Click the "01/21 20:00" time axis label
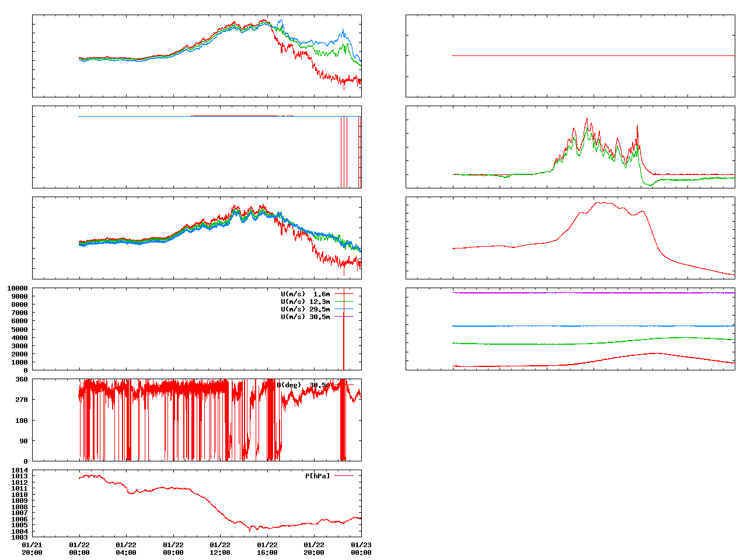Viewport: 747px width, 560px height. click(x=32, y=548)
